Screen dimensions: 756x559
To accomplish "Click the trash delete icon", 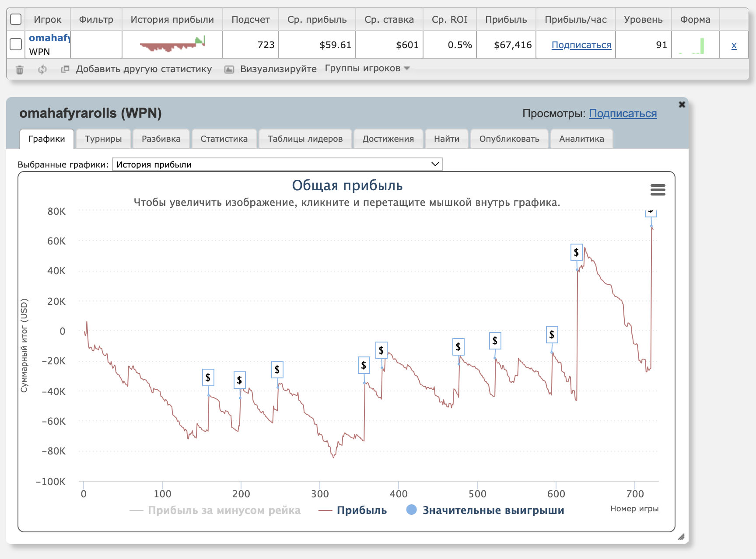I will click(20, 70).
